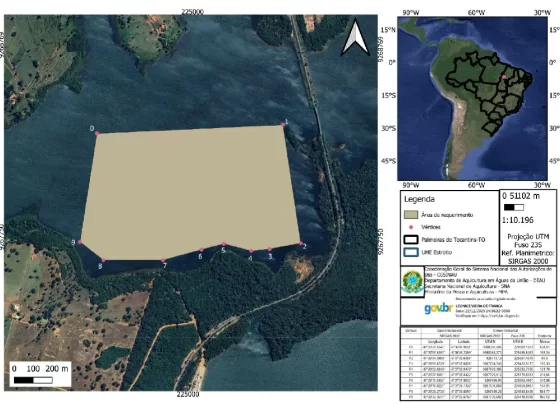Select vertex 1 marker at the polygon corner
This screenshot has width=560, height=404.
pos(283,125)
